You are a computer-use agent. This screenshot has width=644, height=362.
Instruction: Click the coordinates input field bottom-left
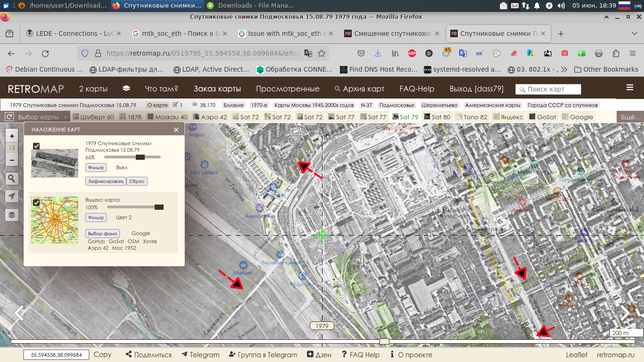[x=56, y=354]
